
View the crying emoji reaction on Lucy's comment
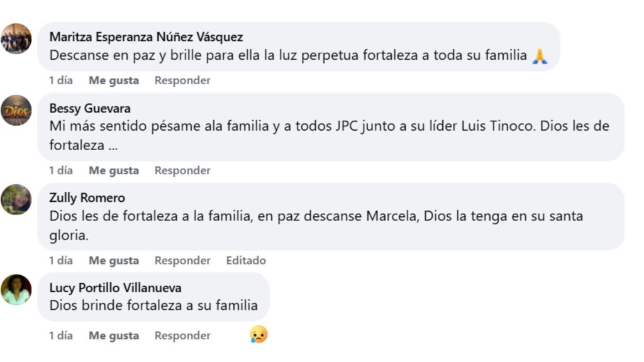258,335
